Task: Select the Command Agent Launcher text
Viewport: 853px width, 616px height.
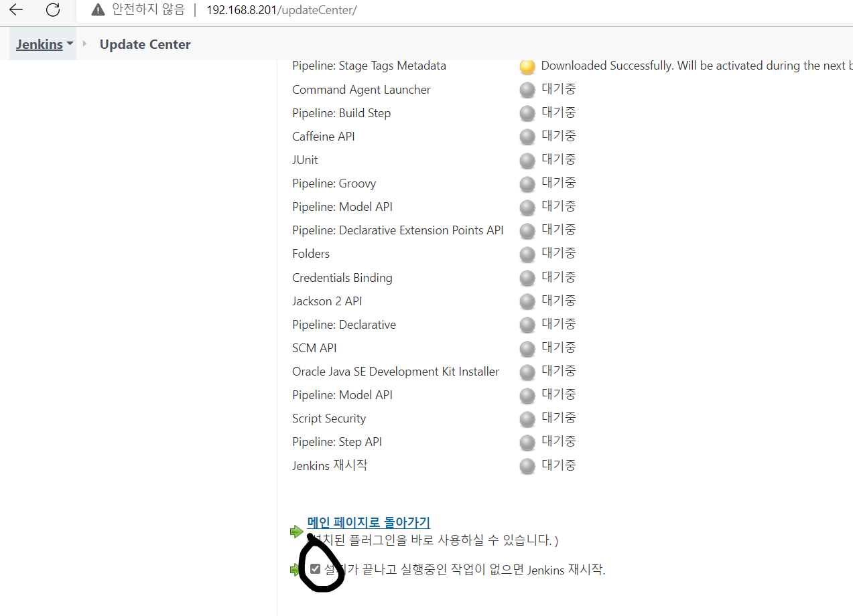Action: (x=361, y=89)
